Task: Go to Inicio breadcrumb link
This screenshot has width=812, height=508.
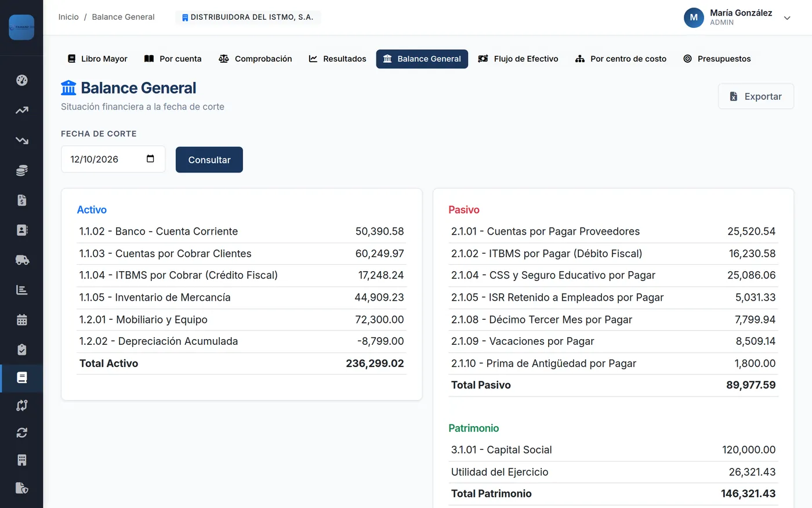Action: tap(68, 17)
